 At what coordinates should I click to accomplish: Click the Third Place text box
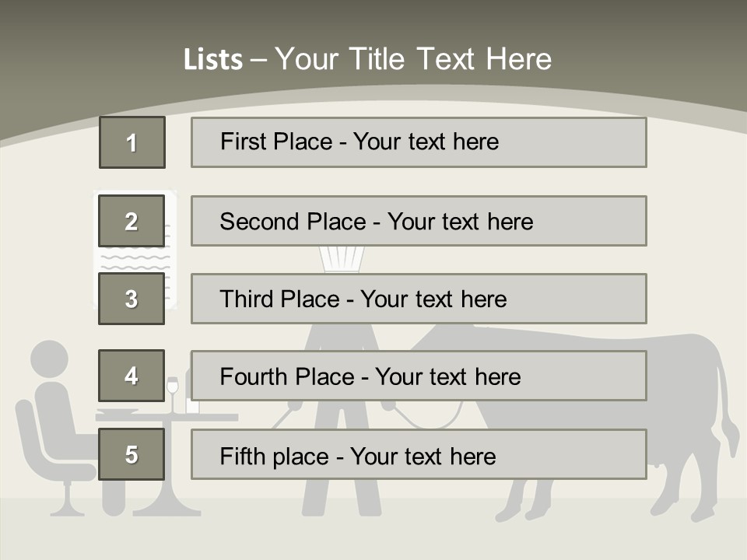pos(419,299)
